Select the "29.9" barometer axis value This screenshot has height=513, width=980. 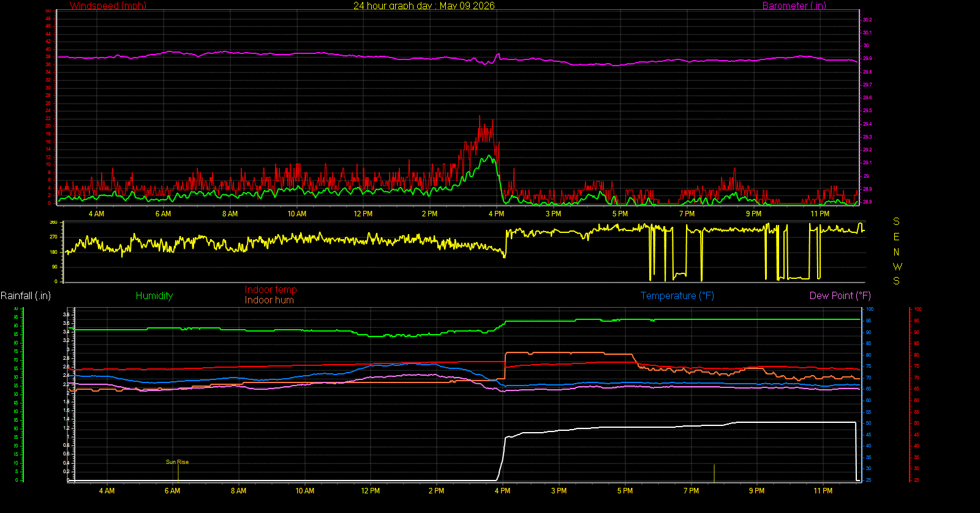(867, 59)
